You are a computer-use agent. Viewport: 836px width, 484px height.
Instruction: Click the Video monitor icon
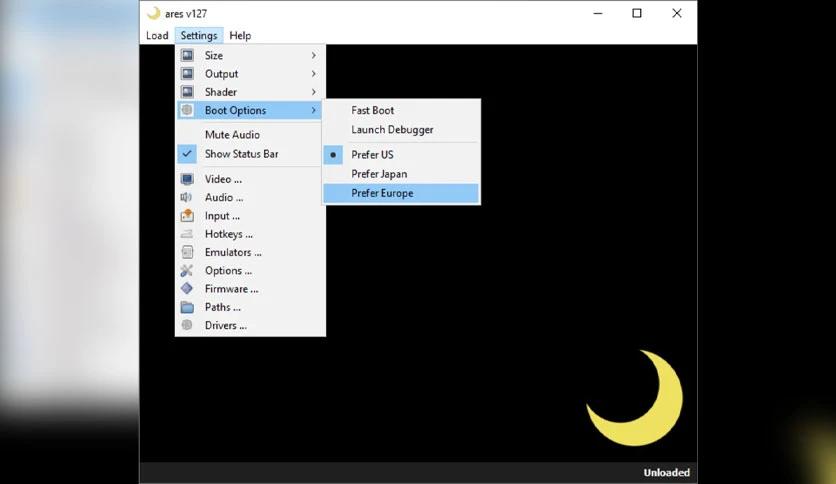click(187, 179)
